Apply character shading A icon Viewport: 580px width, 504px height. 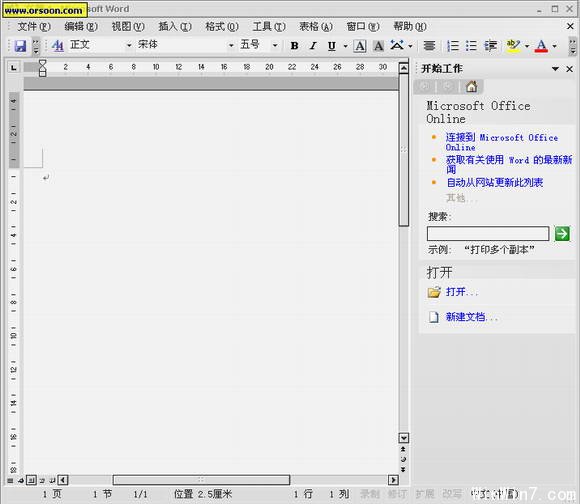[378, 46]
